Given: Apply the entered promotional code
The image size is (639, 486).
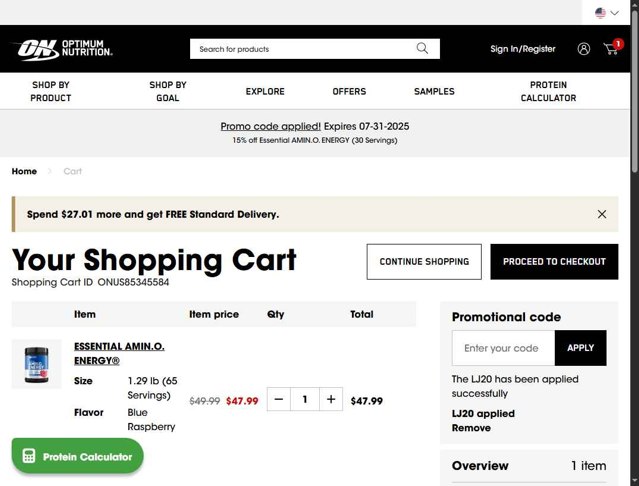Looking at the screenshot, I should 580,348.
